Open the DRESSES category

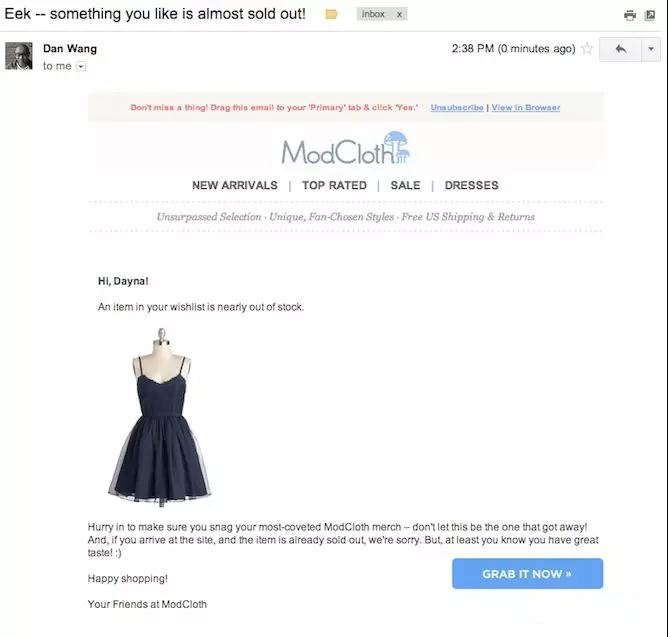[x=472, y=185]
